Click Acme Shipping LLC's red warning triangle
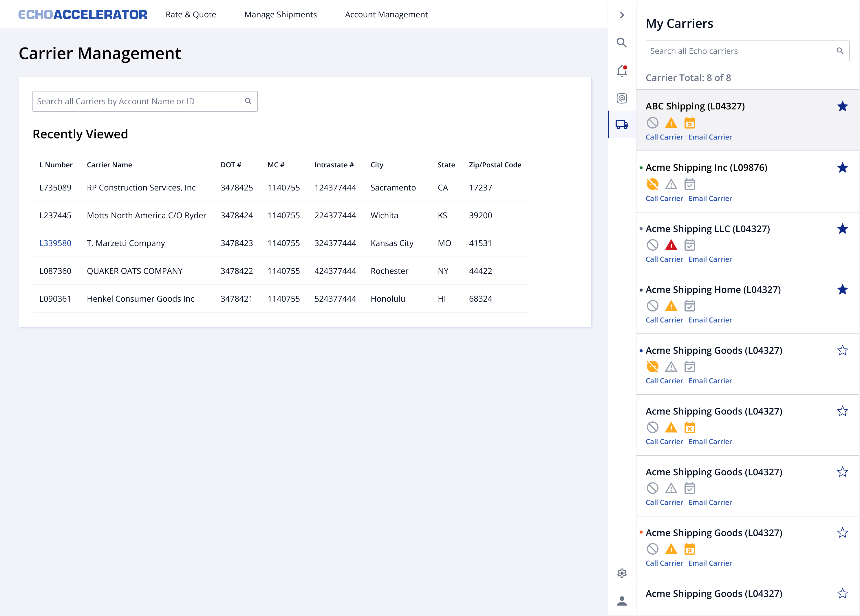This screenshot has height=616, width=860. pyautogui.click(x=671, y=245)
